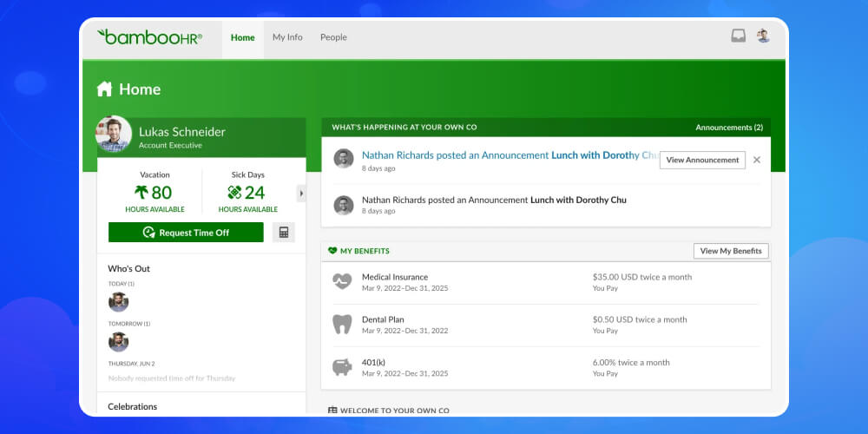Click the THURSDAY, JUN 2 label

point(132,364)
